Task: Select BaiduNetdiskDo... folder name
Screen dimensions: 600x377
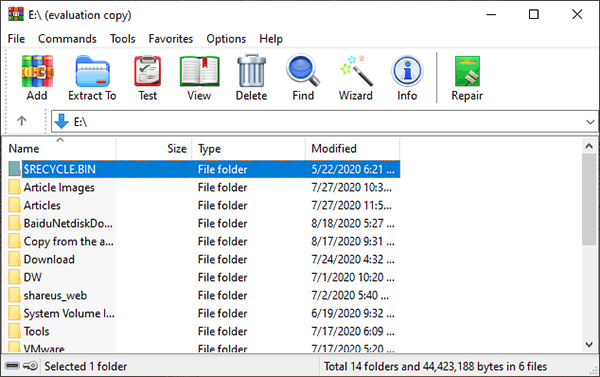Action: [68, 223]
